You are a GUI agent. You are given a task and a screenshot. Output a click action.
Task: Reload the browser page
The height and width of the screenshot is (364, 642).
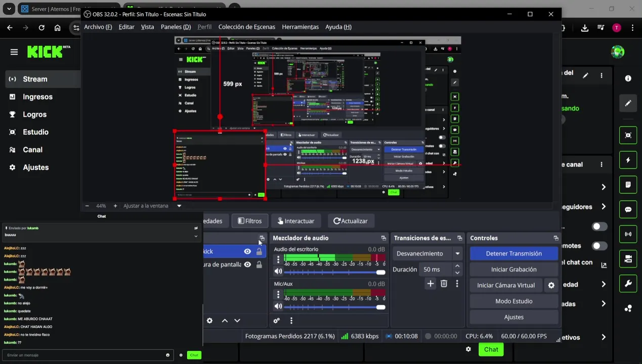coord(41,28)
